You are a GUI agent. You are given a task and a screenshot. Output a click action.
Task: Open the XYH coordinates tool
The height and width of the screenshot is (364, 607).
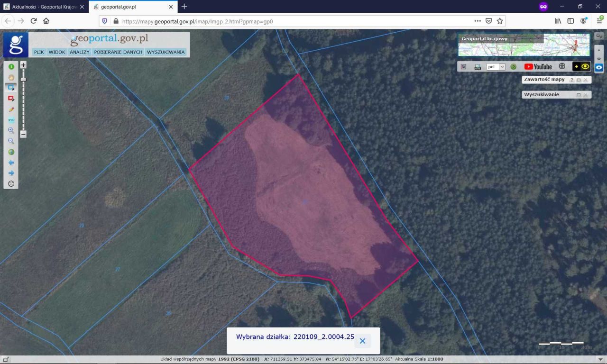click(x=11, y=120)
